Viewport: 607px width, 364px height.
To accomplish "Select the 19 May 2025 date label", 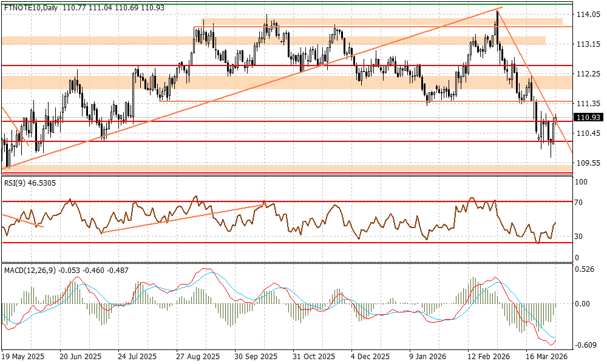I will click(x=23, y=357).
